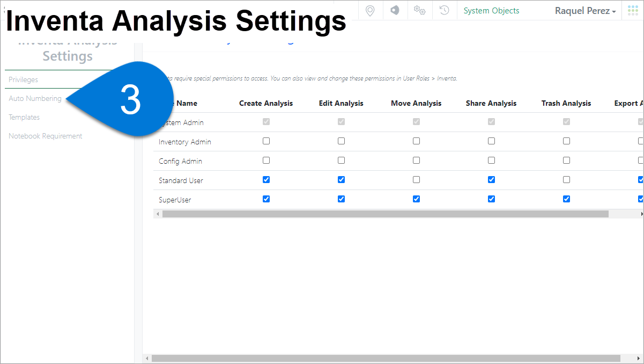Click the Share Analysis column header
Screen dimensions: 644x364
click(x=491, y=103)
